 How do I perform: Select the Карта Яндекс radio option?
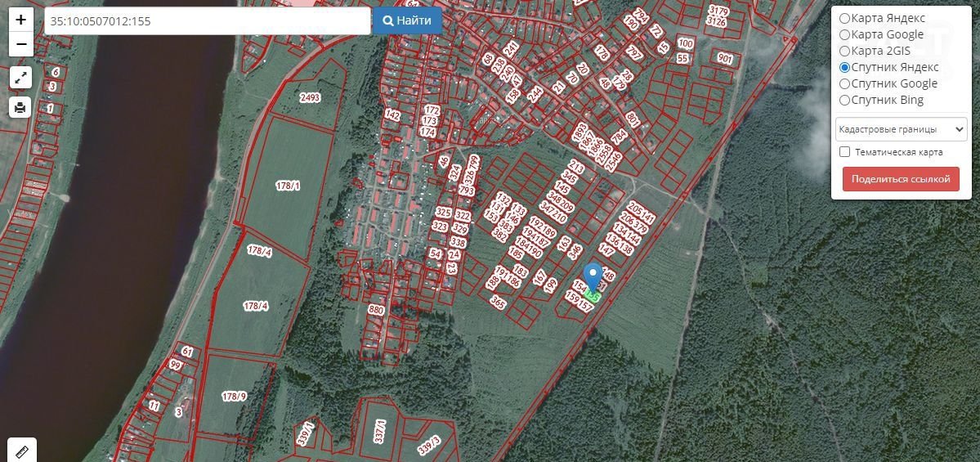click(x=845, y=18)
